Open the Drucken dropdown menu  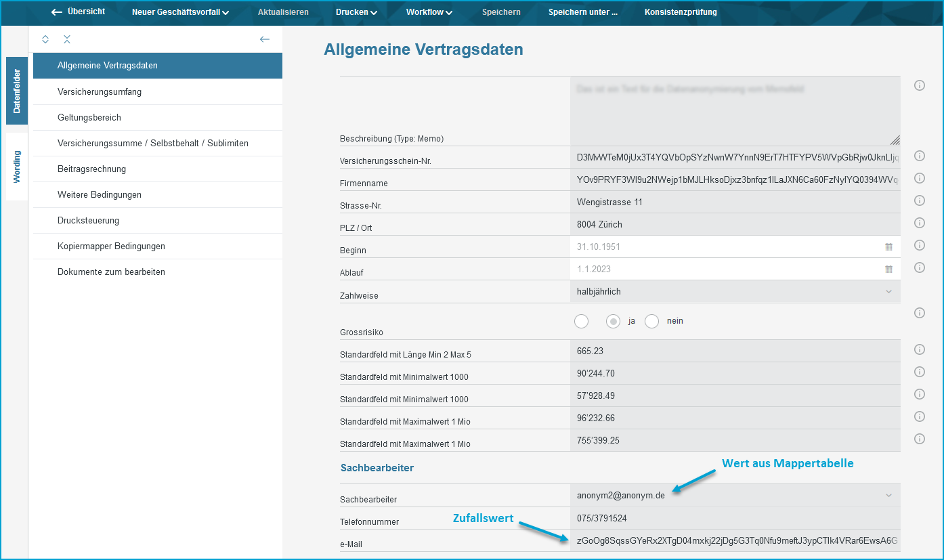point(356,12)
